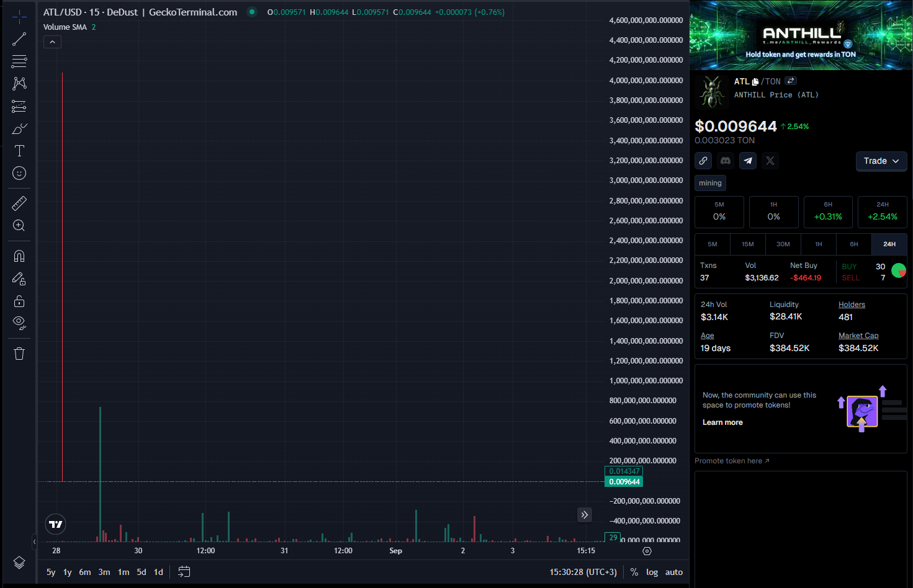Select the 1H stats tab
The image size is (913, 588).
pyautogui.click(x=819, y=244)
